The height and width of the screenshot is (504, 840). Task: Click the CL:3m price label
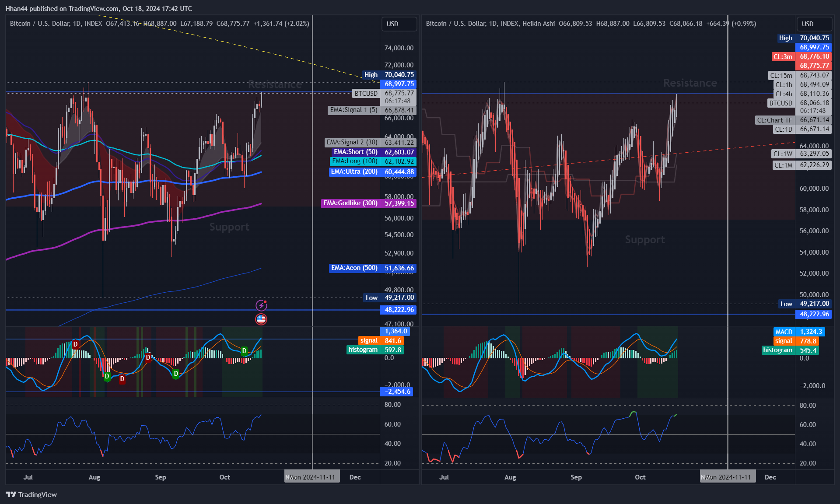[x=801, y=57]
